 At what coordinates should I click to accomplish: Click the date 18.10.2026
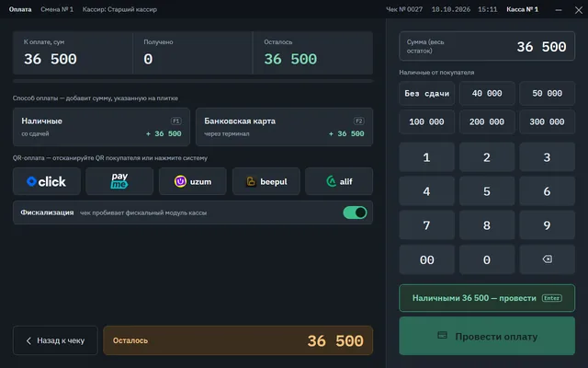[451, 9]
